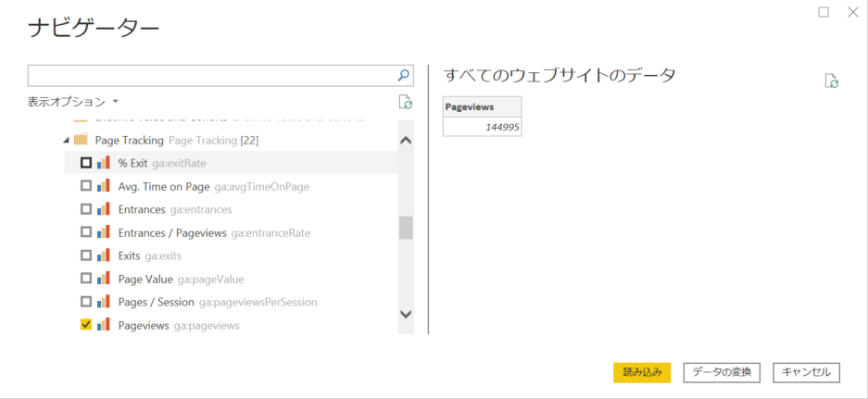Screen dimensions: 868x399
Task: Uncheck the Pageviews ga:pageviews checkbox
Action: 86,325
